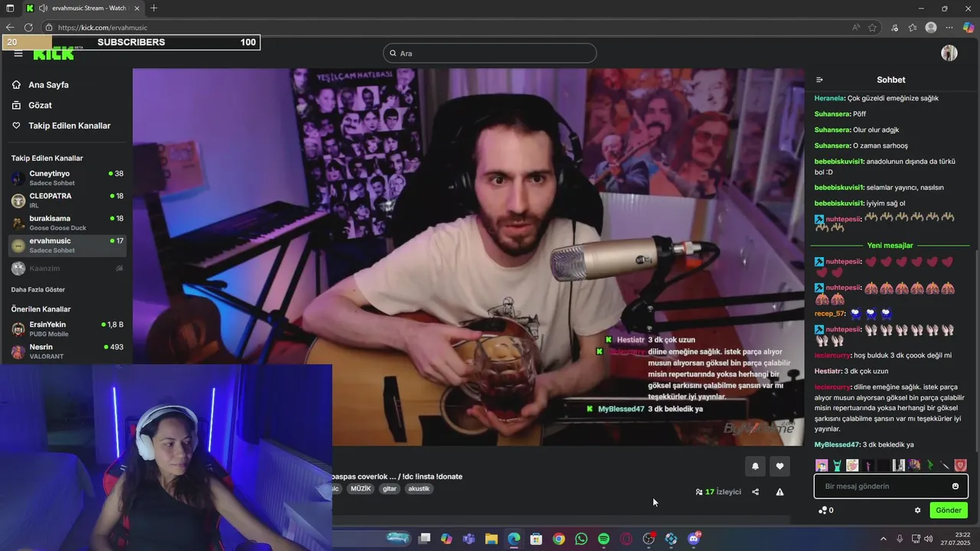
Task: Click the chat scrollbar
Action: point(976,352)
